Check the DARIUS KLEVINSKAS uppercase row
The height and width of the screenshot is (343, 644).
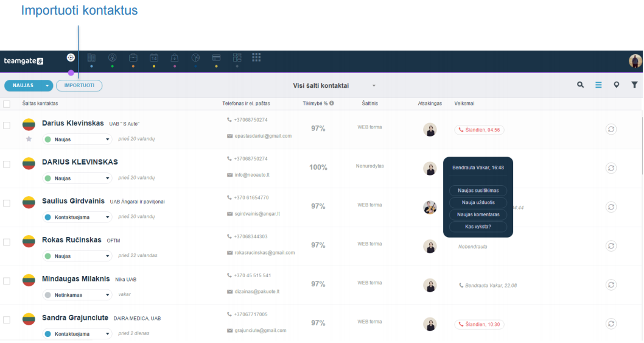[7, 164]
